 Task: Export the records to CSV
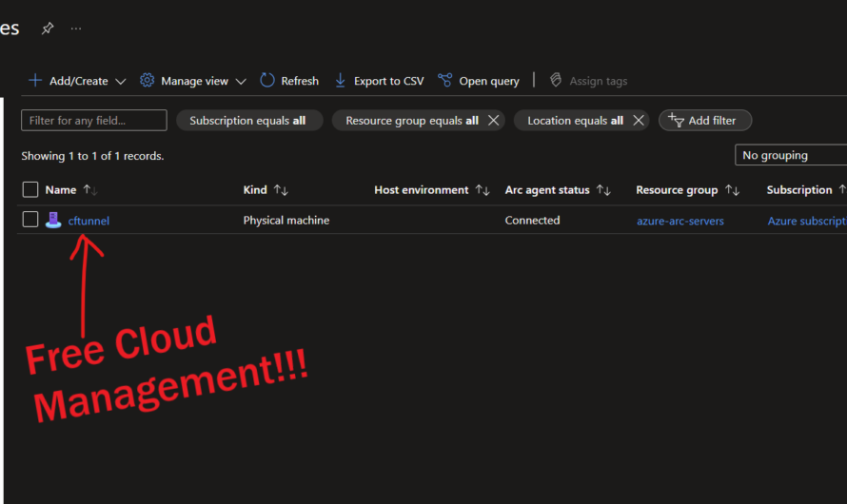click(x=388, y=81)
